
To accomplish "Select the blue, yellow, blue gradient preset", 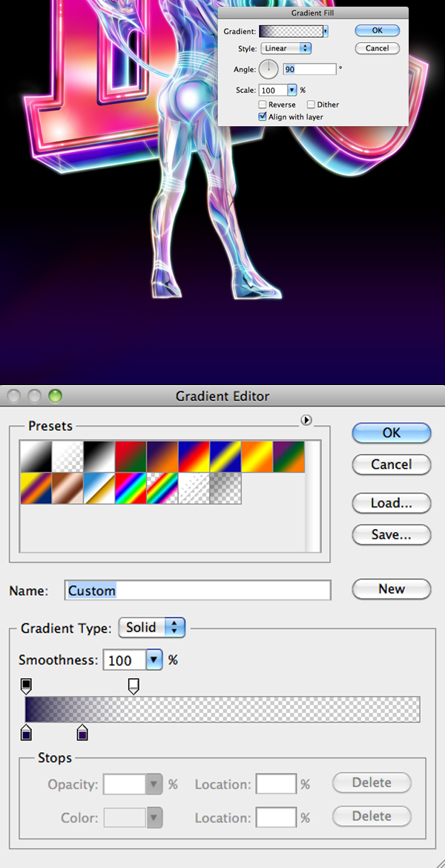I will point(225,457).
